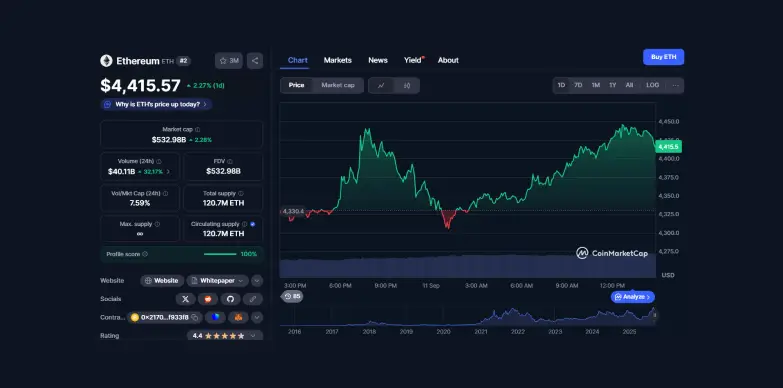783x388 pixels.
Task: Click the verified badge on Circulating supply
Action: (x=252, y=224)
